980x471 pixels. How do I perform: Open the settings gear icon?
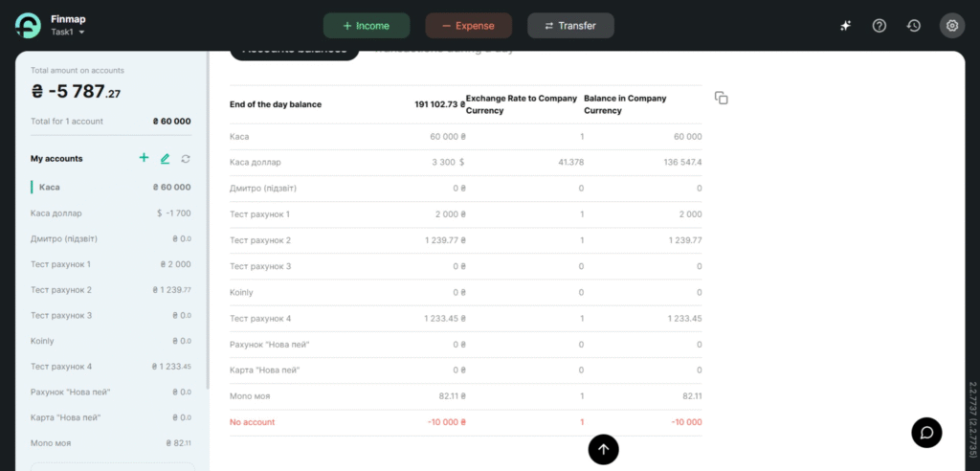(952, 26)
